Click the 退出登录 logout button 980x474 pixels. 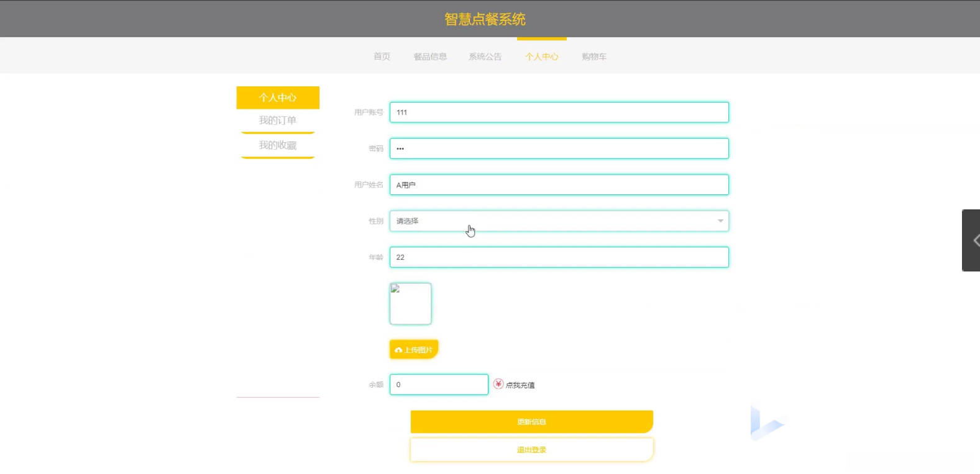[531, 450]
